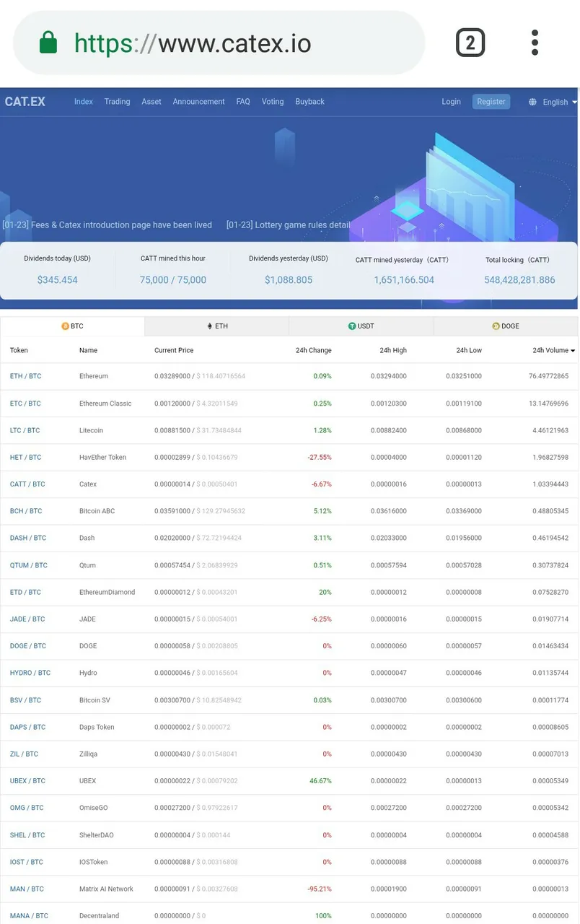The height and width of the screenshot is (924, 580).
Task: Open the LTC / BTC pair
Action: [x=25, y=431]
